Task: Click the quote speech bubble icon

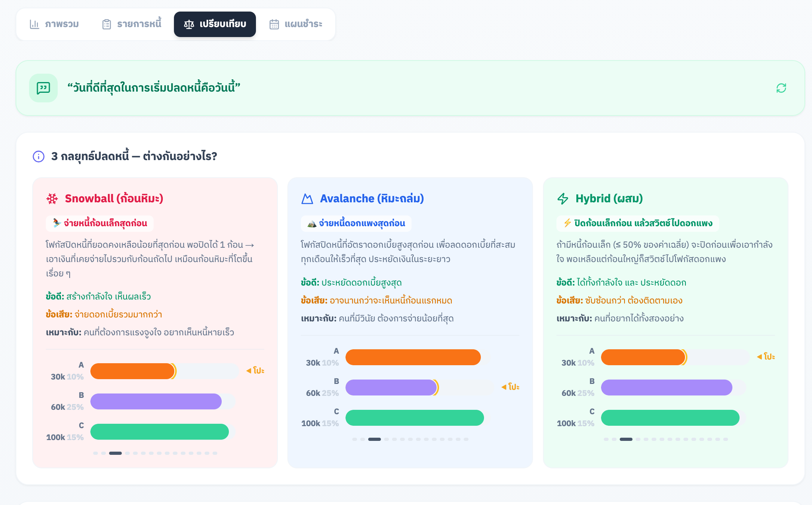Action: click(43, 88)
